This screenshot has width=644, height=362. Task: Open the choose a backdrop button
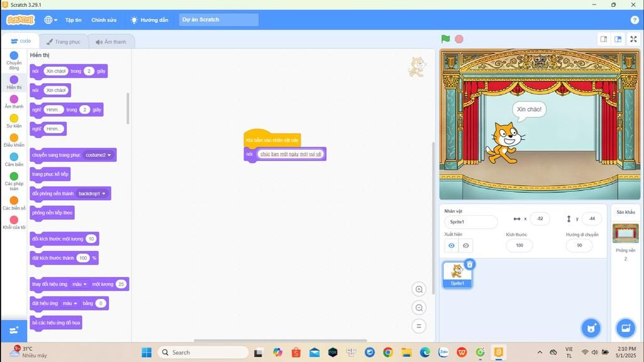625,328
